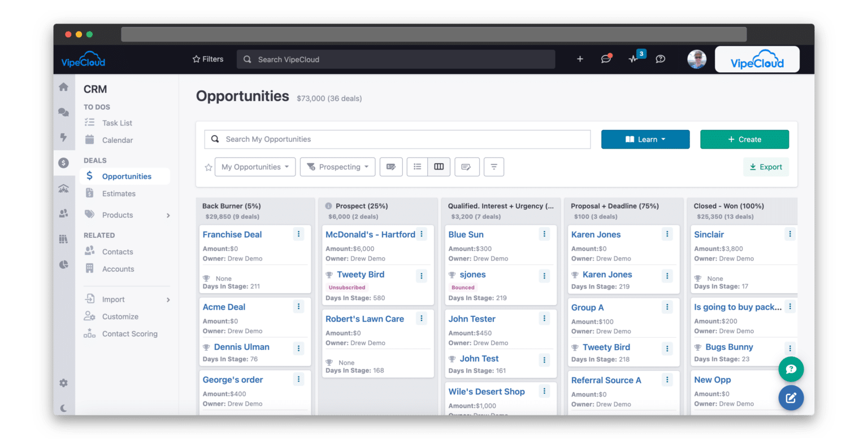Click the Create button
This screenshot has height=439, width=868.
pos(744,139)
